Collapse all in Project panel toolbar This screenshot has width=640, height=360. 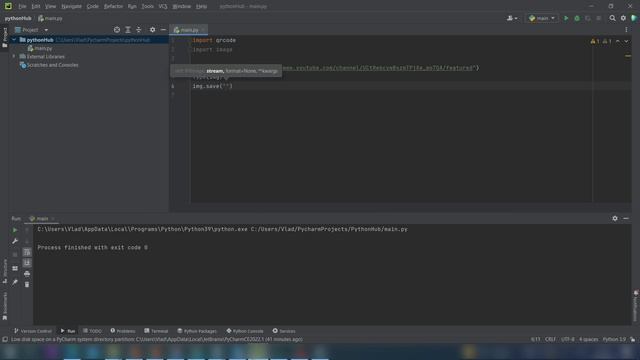(x=139, y=30)
